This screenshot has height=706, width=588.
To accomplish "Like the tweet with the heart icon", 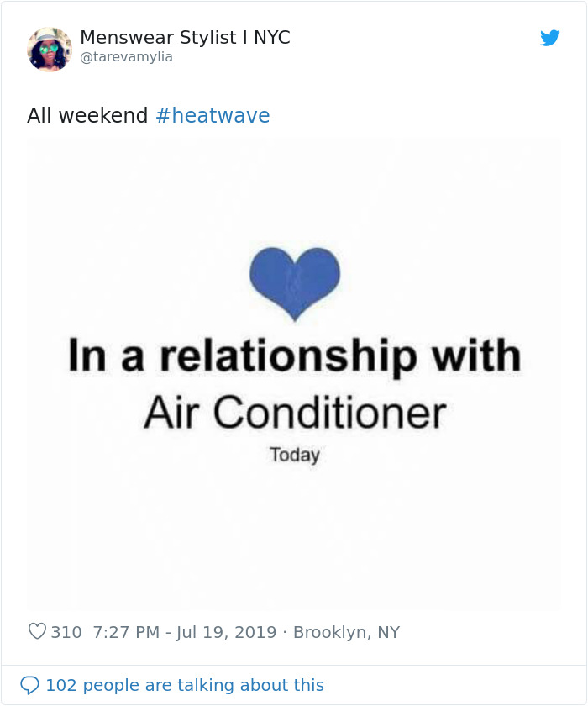I will [37, 631].
